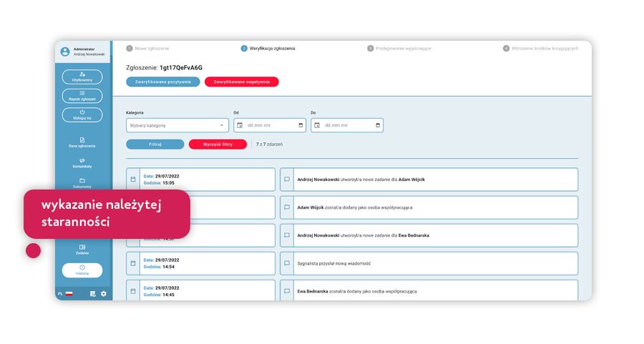Viewport: 644px width, 344px height.
Task: Expand the Wybierz kategorię dropdown
Action: (x=177, y=125)
